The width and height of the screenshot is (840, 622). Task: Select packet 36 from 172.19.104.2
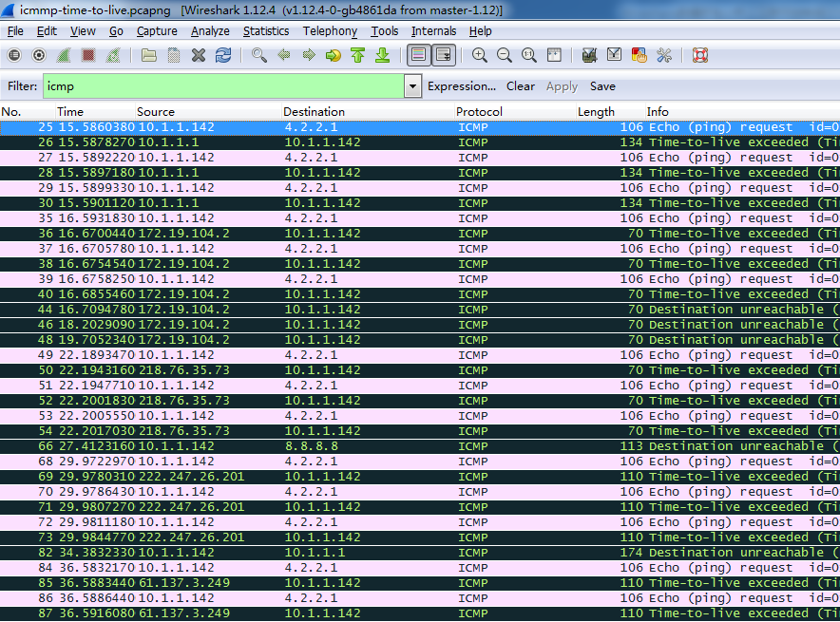pos(420,234)
